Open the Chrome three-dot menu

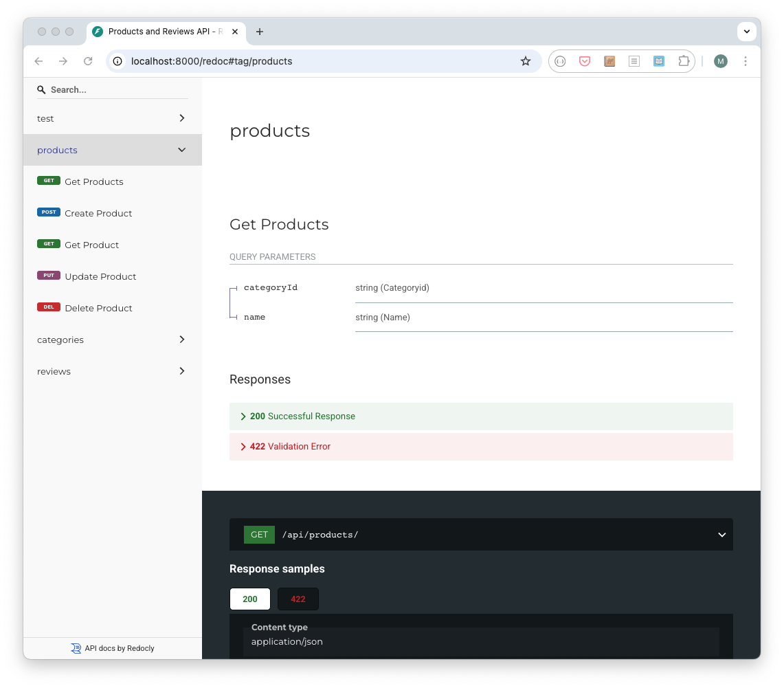(746, 61)
